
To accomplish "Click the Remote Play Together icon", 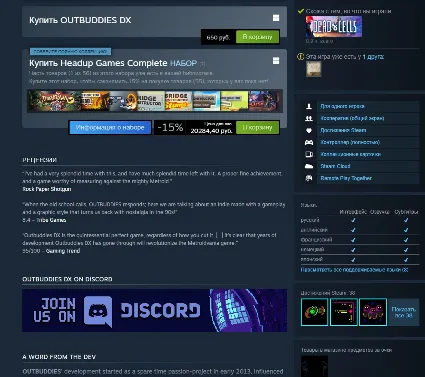I will tap(309, 178).
